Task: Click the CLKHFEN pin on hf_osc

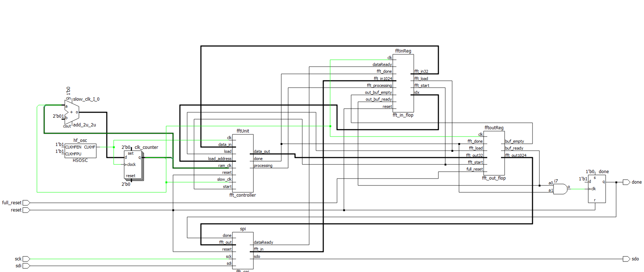Action: coord(73,147)
